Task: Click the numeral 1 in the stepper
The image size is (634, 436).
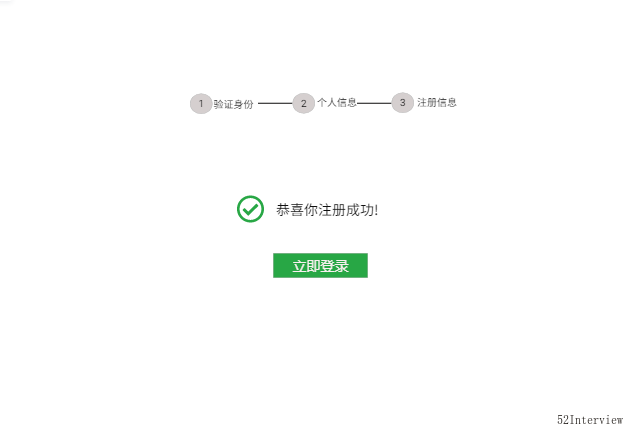Action: click(201, 104)
